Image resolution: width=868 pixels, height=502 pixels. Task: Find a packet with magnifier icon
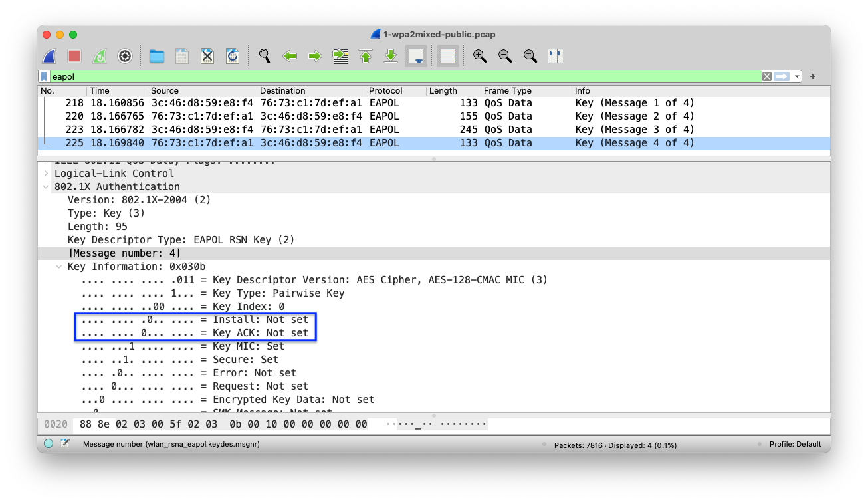[x=265, y=56]
